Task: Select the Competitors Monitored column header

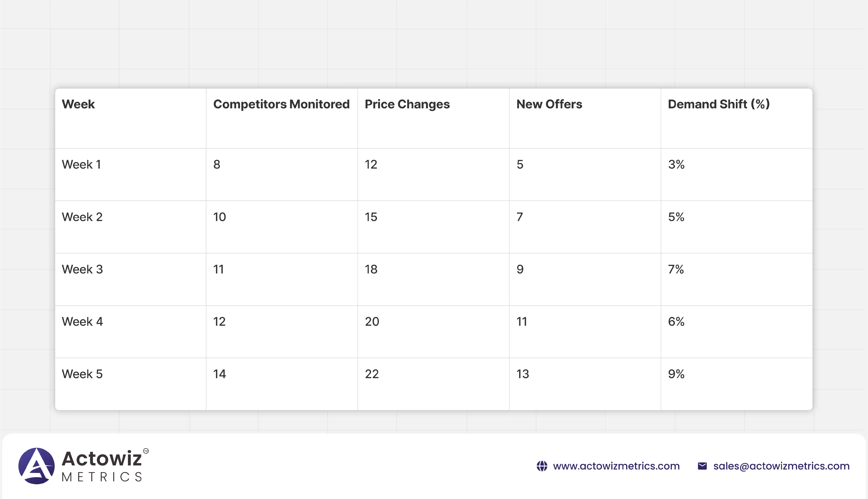Action: coord(281,104)
